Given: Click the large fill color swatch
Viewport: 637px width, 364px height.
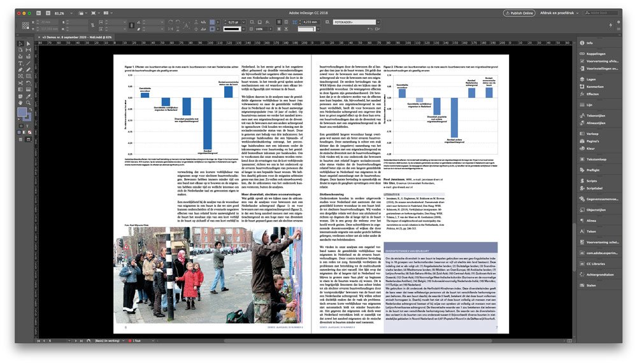Looking at the screenshot, I should [22, 111].
